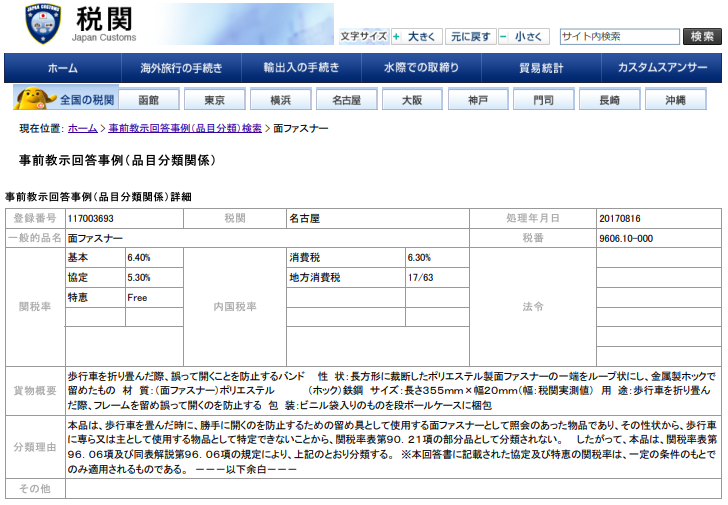Open the ホーム main menu item
The height and width of the screenshot is (505, 728).
(63, 68)
